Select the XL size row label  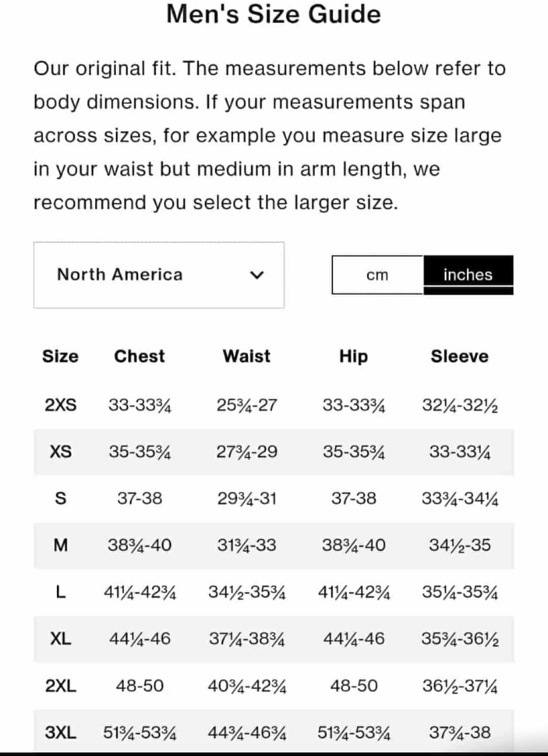60,639
